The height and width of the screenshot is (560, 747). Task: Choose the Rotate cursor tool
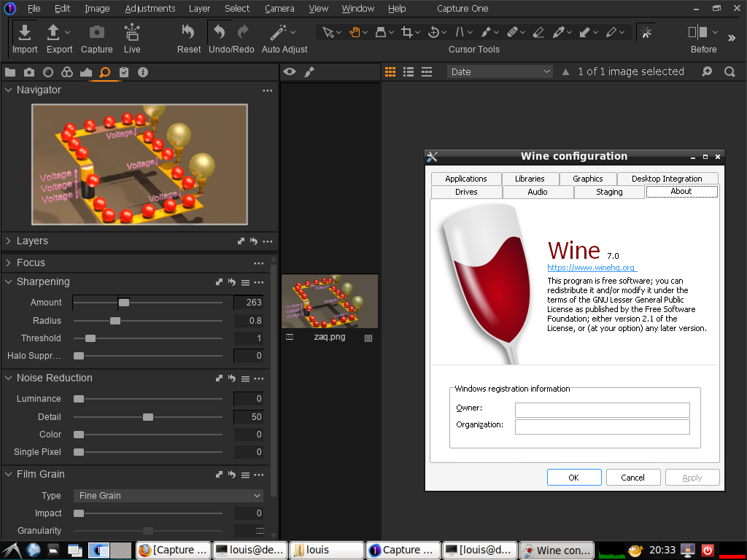pyautogui.click(x=433, y=32)
